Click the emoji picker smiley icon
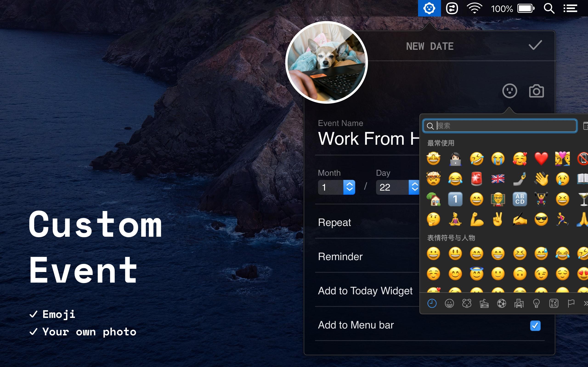This screenshot has width=588, height=367. (509, 91)
